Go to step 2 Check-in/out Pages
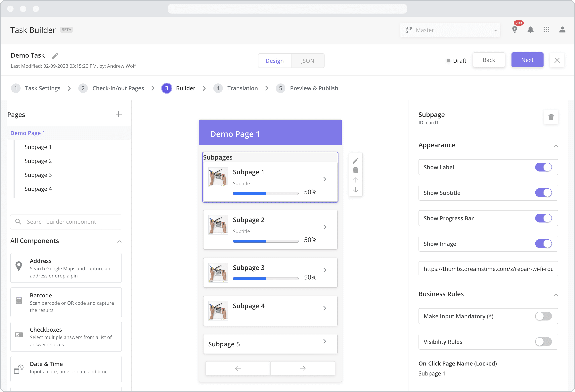Screen dimensions: 575x392 [x=111, y=88]
